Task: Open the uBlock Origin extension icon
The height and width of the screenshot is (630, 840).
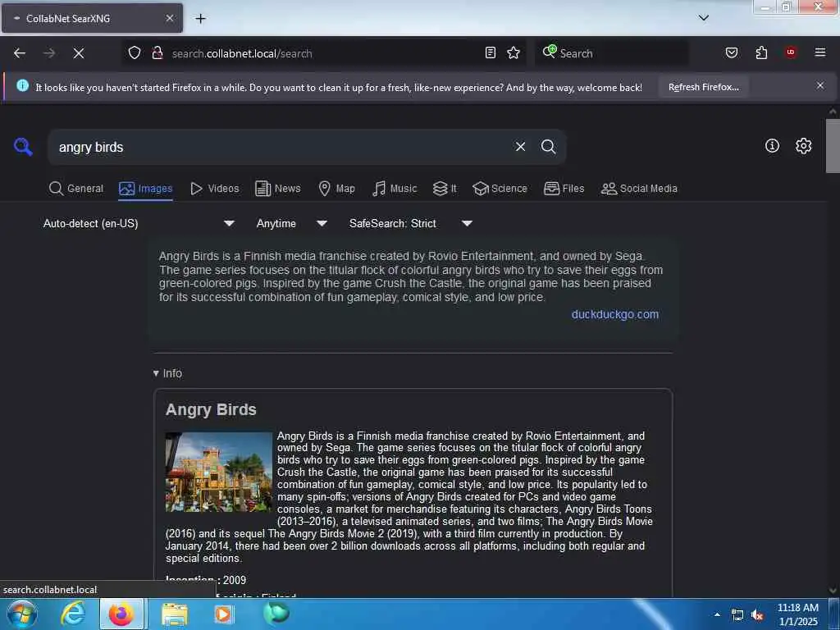Action: pyautogui.click(x=790, y=52)
